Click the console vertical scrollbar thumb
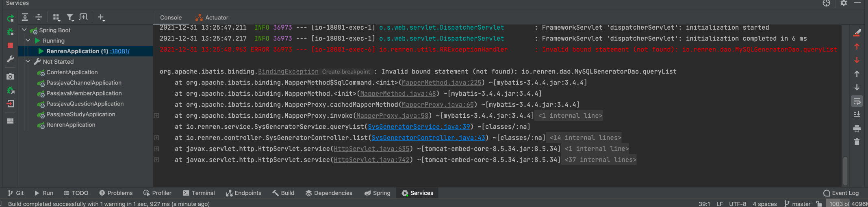The height and width of the screenshot is (207, 868). (845, 170)
